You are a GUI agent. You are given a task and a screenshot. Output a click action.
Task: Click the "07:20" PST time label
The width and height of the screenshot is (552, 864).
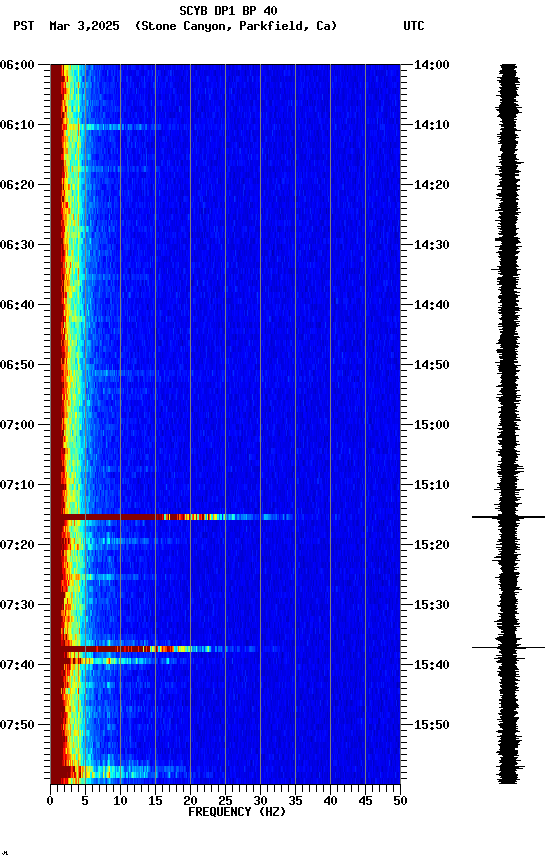pyautogui.click(x=17, y=546)
